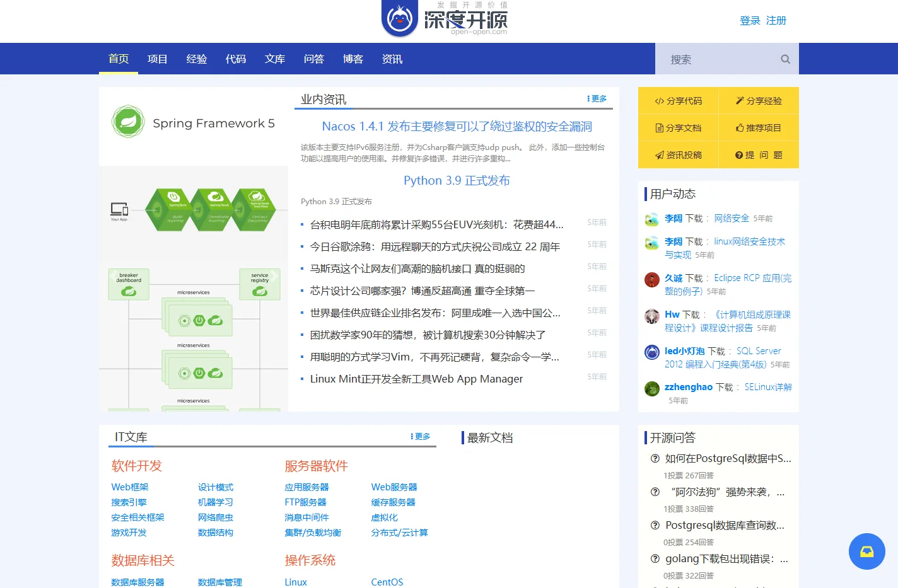Open 应用服务器 category link

306,487
